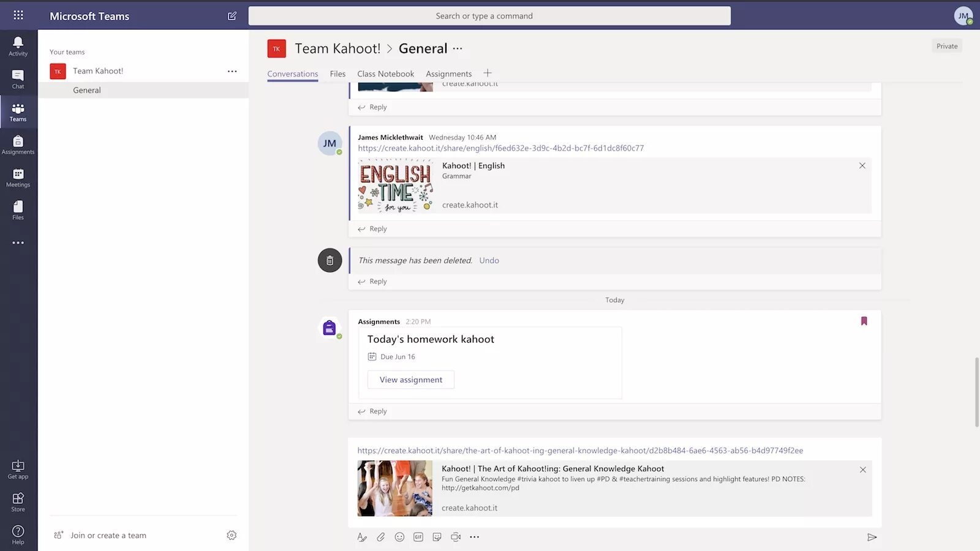
Task: Add a new tab with the plus icon
Action: [x=488, y=73]
